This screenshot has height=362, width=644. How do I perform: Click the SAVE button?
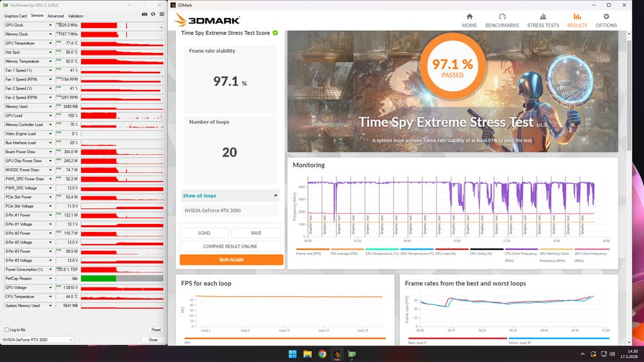[x=256, y=233]
